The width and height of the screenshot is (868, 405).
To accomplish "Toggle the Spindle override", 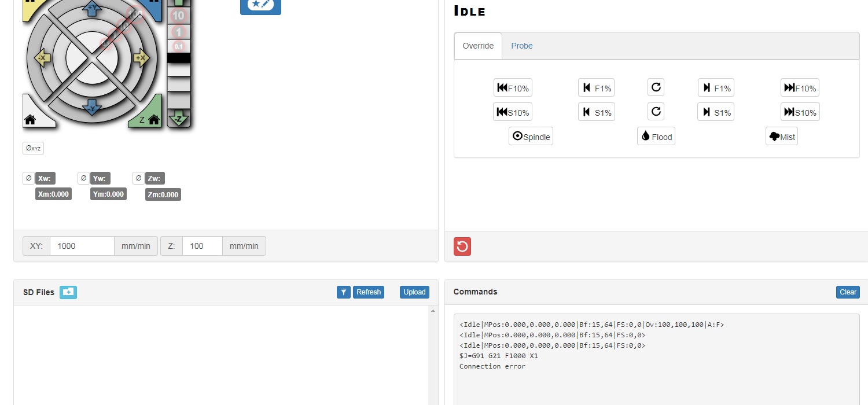I will pos(531,137).
